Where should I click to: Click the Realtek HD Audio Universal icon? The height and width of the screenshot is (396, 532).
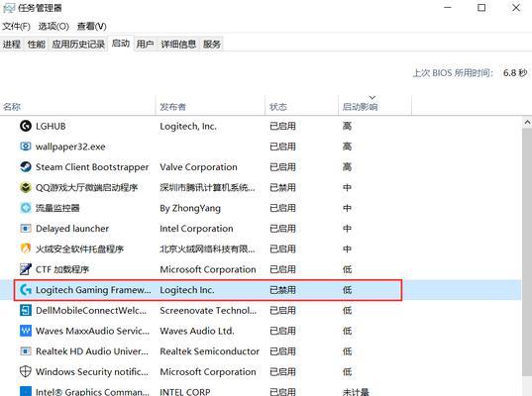(26, 351)
